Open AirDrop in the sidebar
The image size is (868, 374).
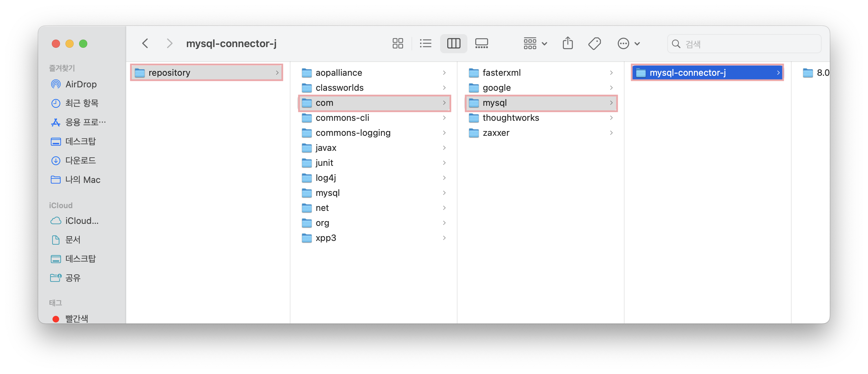(x=81, y=84)
